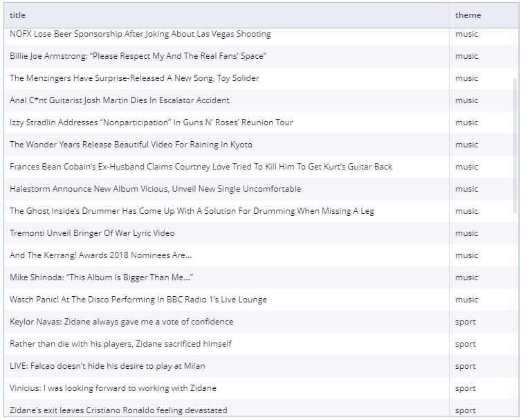Screen dimensions: 523x420
Task: Click the Izzy Stradlin Guns N' Roses title
Action: click(x=152, y=122)
